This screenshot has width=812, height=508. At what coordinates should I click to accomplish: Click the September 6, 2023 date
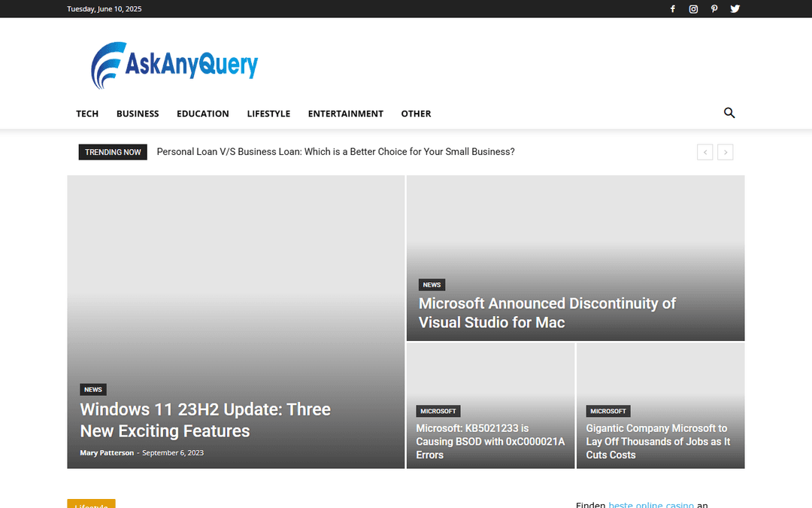[x=173, y=452]
